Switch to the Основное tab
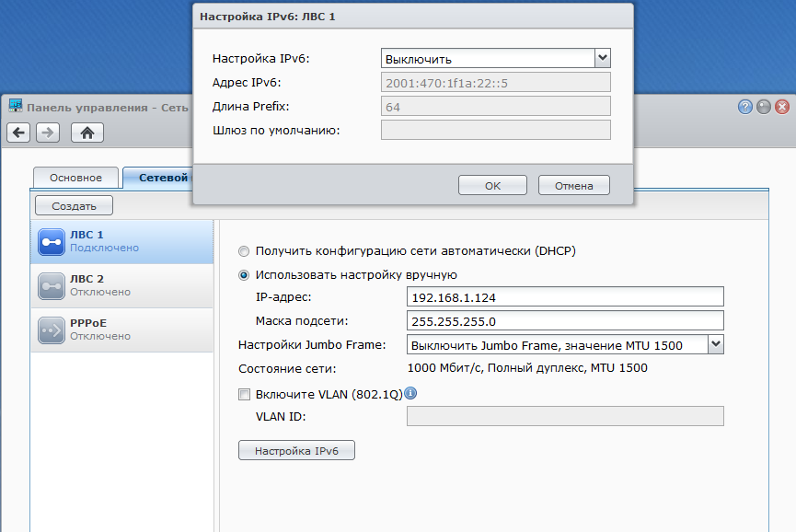Viewport: 796px width, 532px height. [x=75, y=178]
